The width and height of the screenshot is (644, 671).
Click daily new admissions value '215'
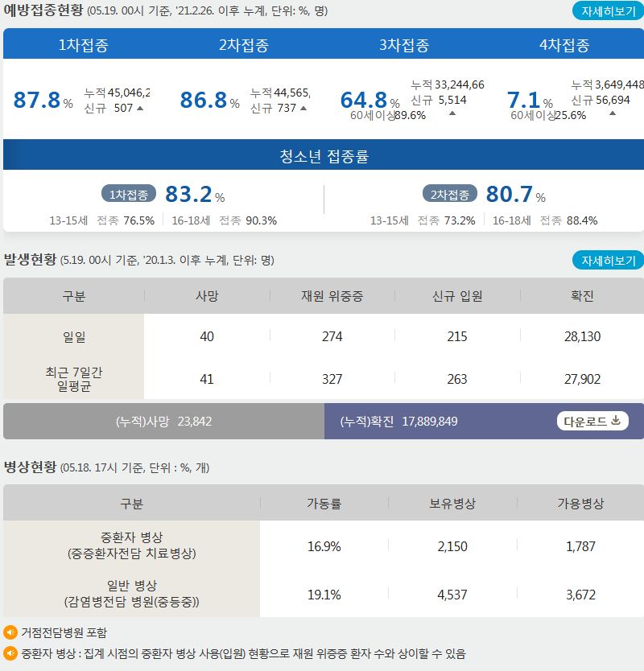[x=457, y=336]
